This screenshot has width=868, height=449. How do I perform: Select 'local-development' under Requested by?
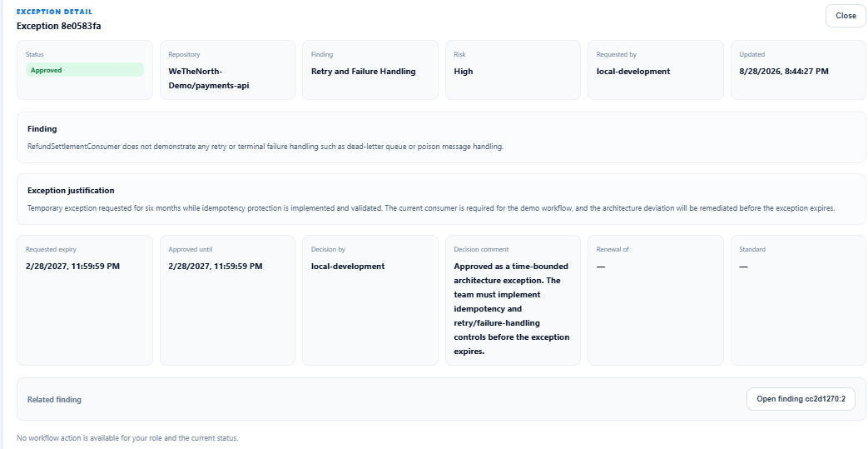point(633,72)
